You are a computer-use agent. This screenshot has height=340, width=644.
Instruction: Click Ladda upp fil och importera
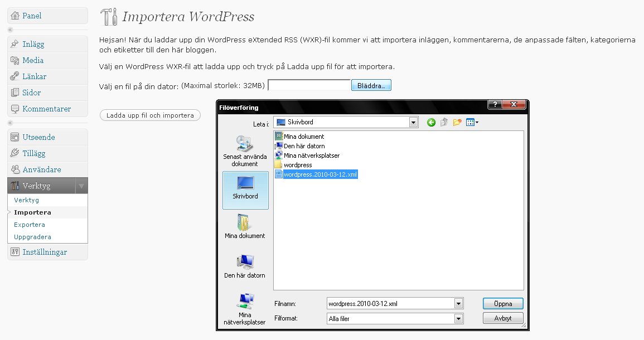pos(150,115)
